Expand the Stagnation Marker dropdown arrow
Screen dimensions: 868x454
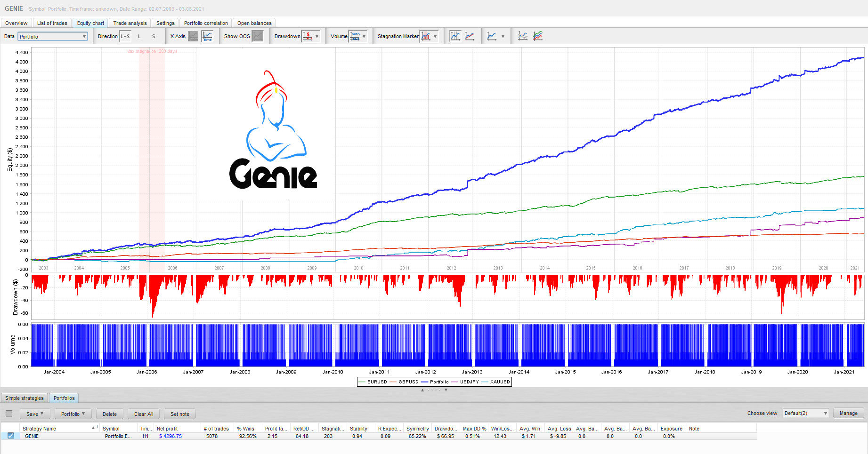coord(435,36)
